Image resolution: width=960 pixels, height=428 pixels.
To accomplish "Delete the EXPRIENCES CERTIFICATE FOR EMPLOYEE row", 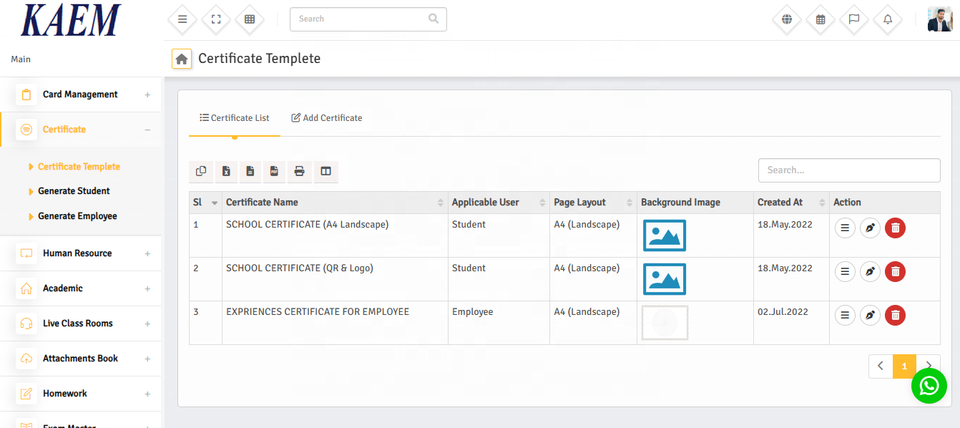I will (x=895, y=315).
